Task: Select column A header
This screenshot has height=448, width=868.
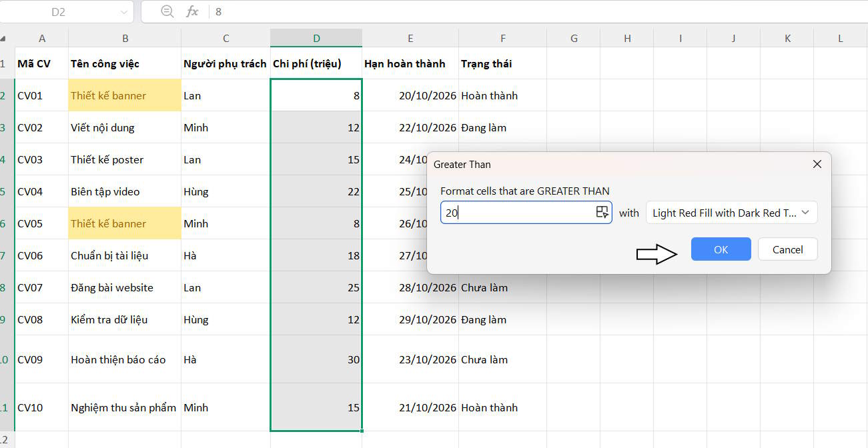Action: tap(42, 39)
